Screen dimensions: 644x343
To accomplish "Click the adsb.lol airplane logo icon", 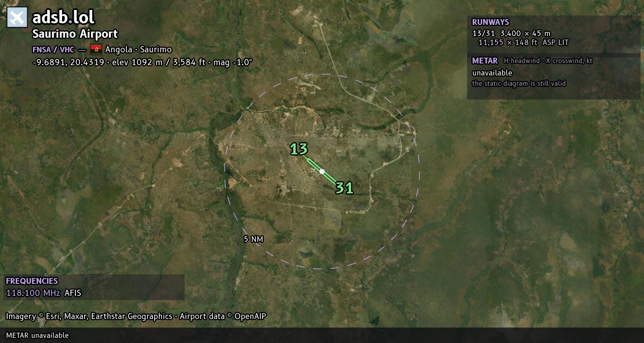I will click(17, 18).
